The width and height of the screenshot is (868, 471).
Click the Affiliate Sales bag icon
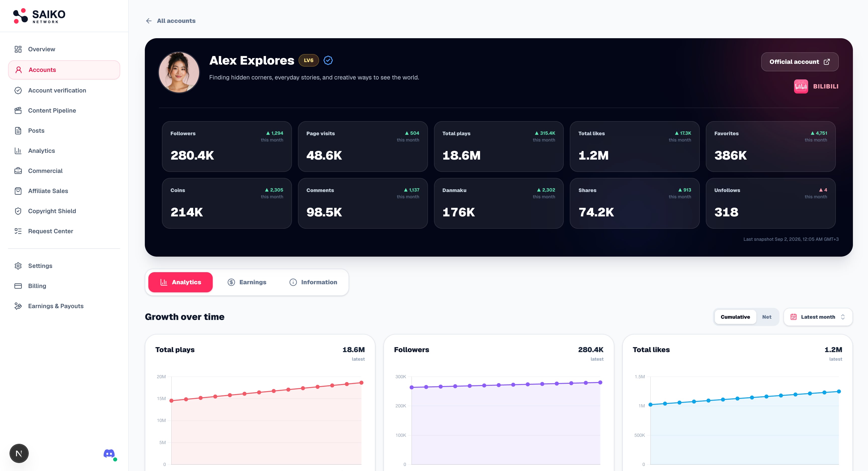18,191
